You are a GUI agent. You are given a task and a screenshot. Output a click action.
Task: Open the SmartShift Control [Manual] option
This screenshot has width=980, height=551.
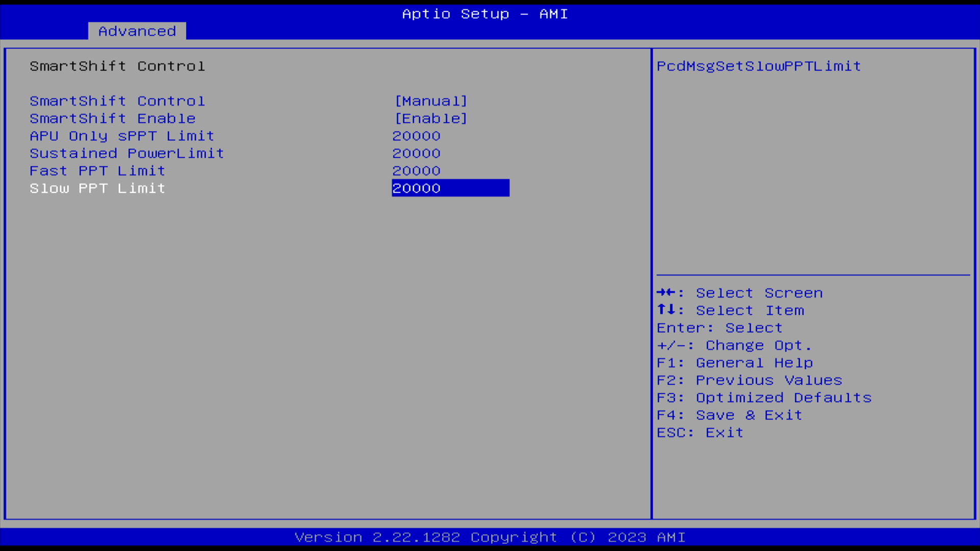point(431,101)
